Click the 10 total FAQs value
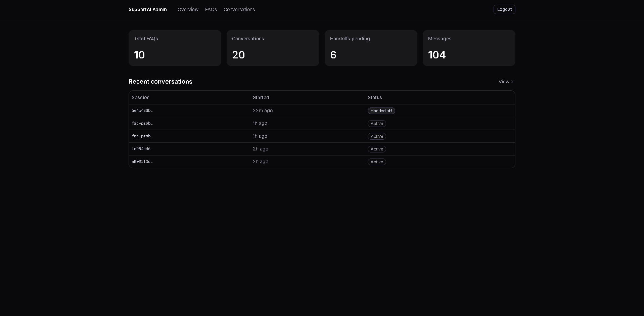The height and width of the screenshot is (316, 644). tap(139, 55)
